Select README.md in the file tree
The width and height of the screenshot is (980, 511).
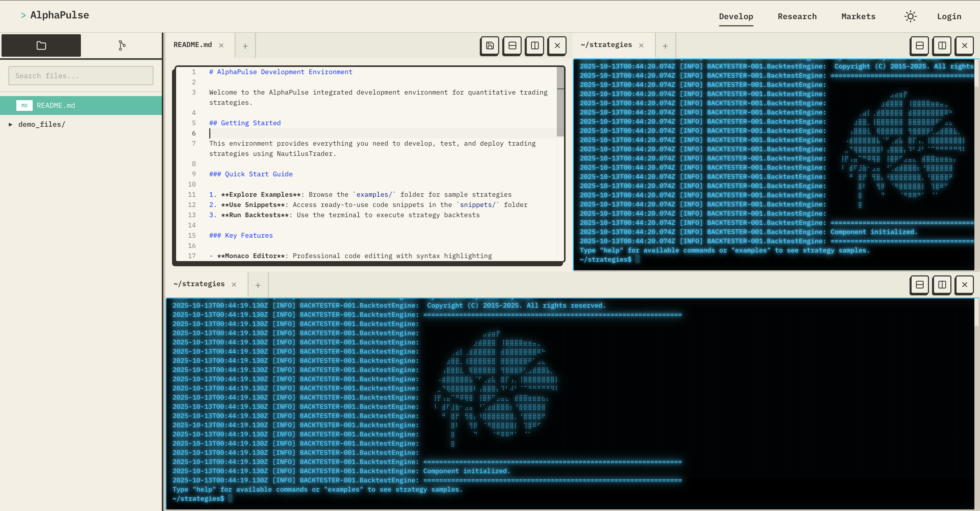pyautogui.click(x=56, y=106)
